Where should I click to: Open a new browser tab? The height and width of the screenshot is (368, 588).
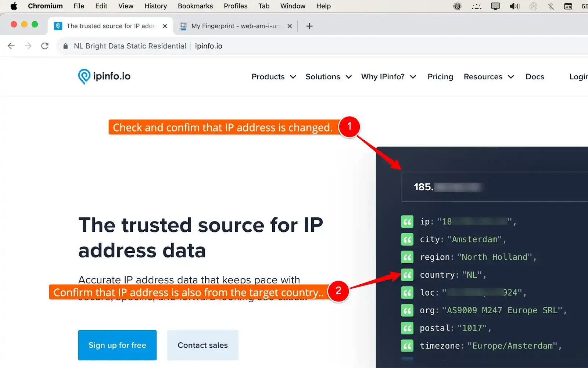pos(309,26)
